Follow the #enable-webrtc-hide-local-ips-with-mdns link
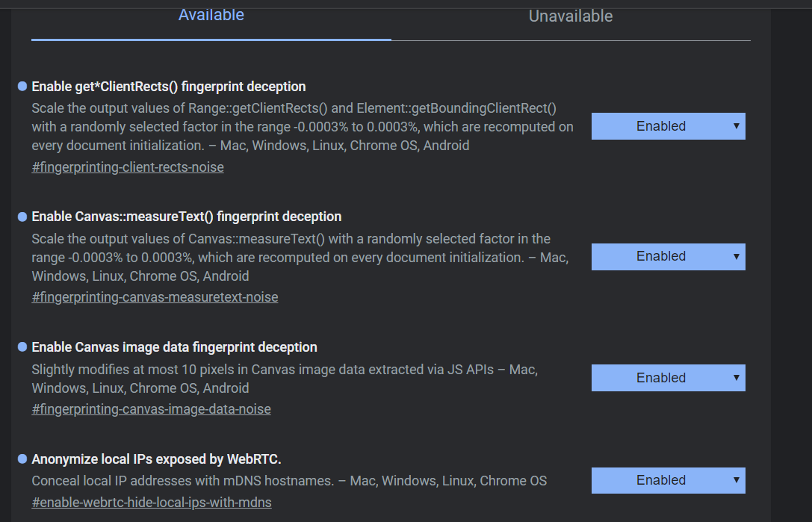812x522 pixels. coord(152,503)
